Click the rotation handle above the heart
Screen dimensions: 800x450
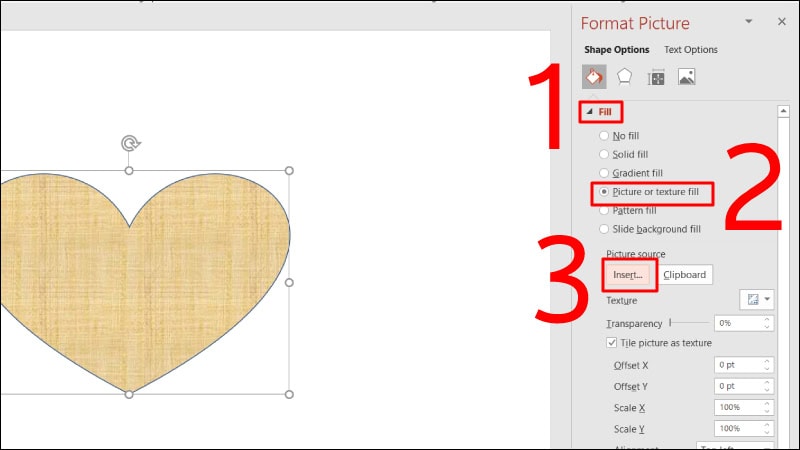pyautogui.click(x=131, y=143)
